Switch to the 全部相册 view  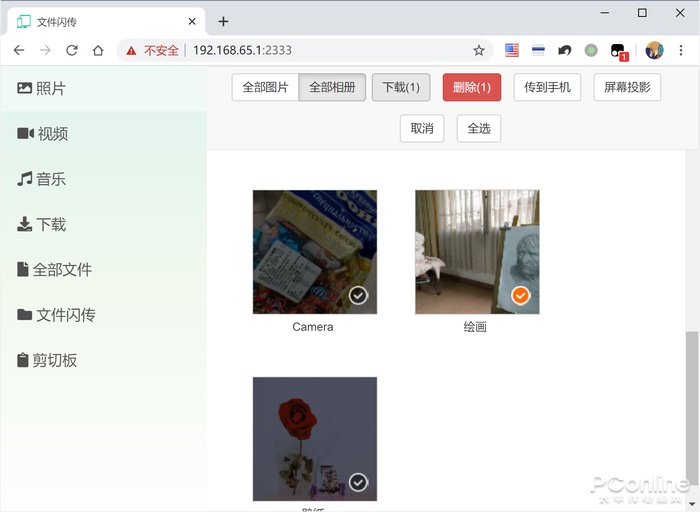(x=332, y=87)
